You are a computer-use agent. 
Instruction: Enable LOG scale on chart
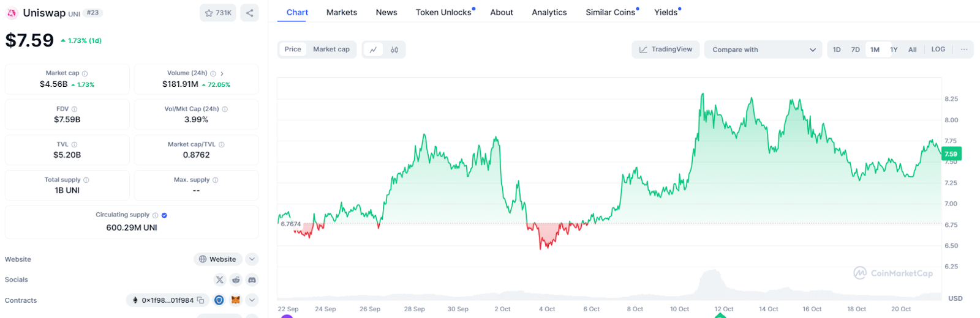click(x=938, y=50)
